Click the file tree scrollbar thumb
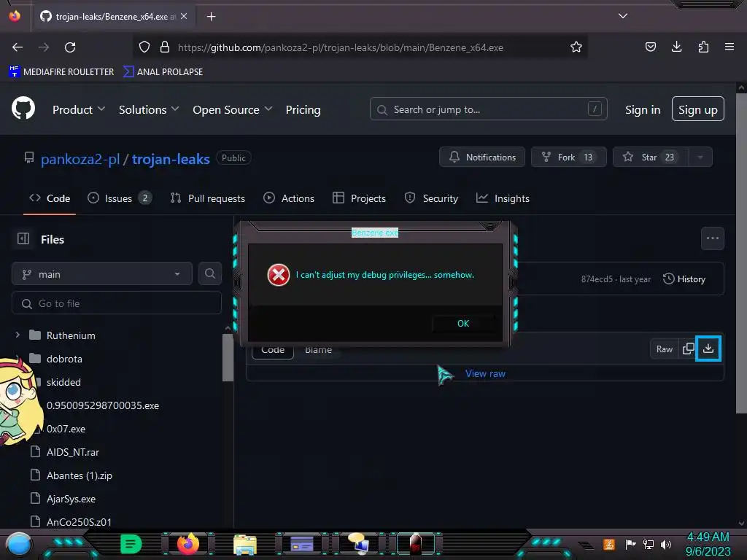Viewport: 747px width, 560px height. coord(228,357)
